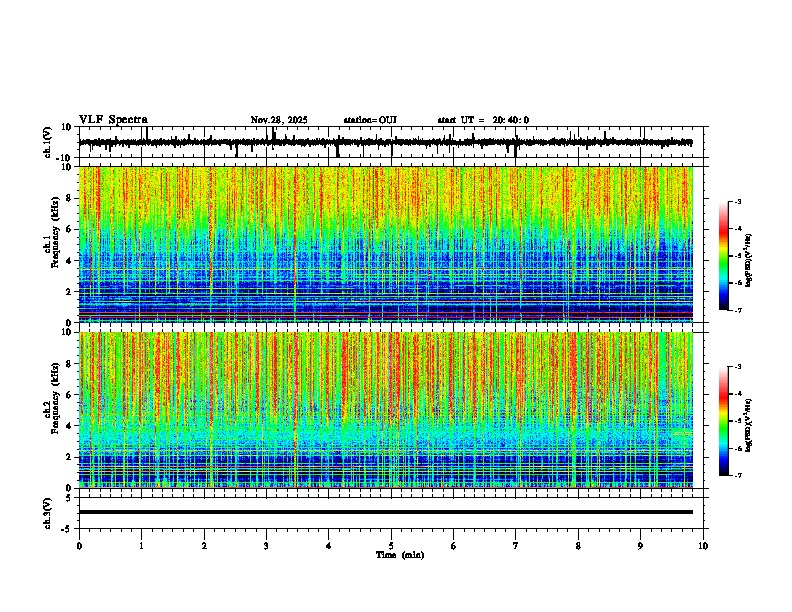Click the ch.2 colorbar log(PSD) units label
Viewport: 792px width, 612px height.
click(x=748, y=426)
